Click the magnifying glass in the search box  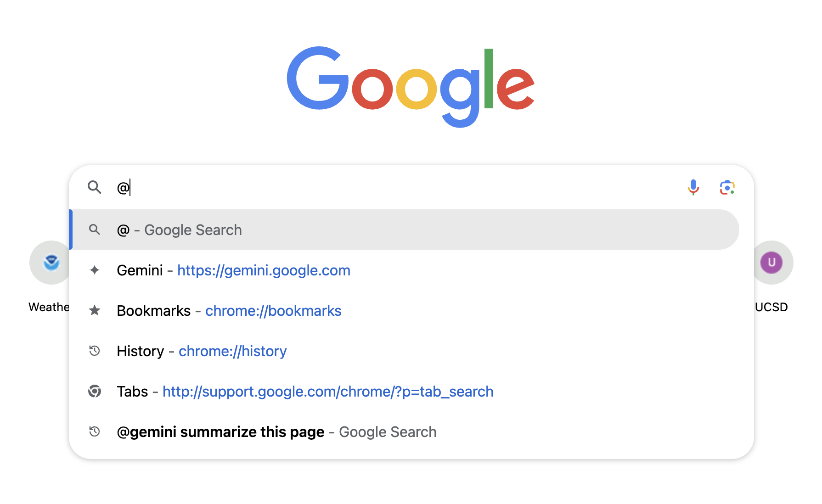(x=95, y=187)
